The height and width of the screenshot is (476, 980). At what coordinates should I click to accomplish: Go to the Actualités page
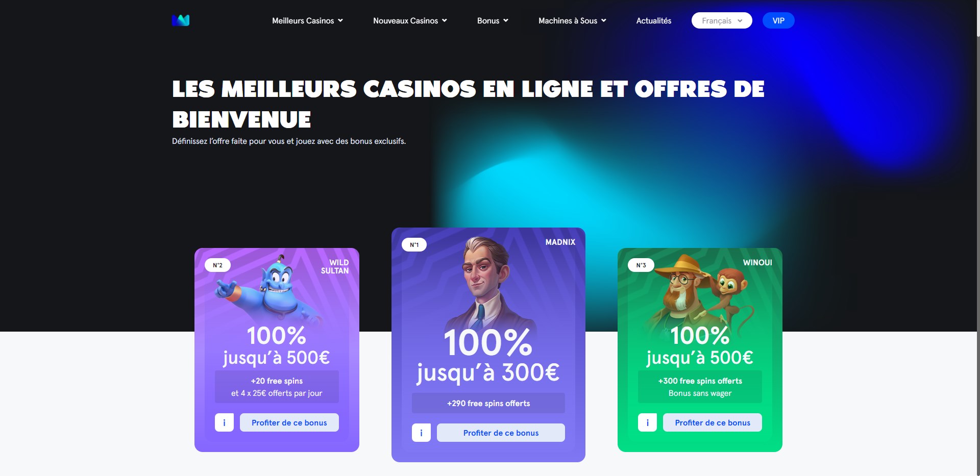(x=653, y=21)
